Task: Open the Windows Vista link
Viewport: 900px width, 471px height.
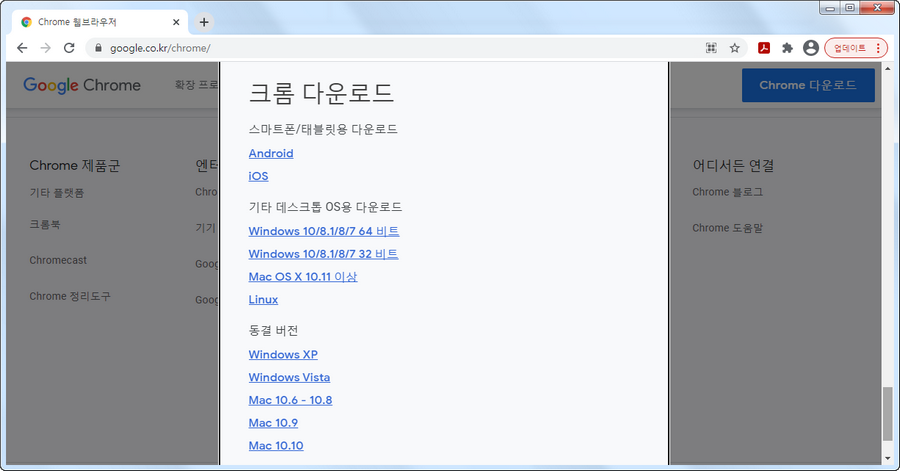Action: tap(289, 377)
